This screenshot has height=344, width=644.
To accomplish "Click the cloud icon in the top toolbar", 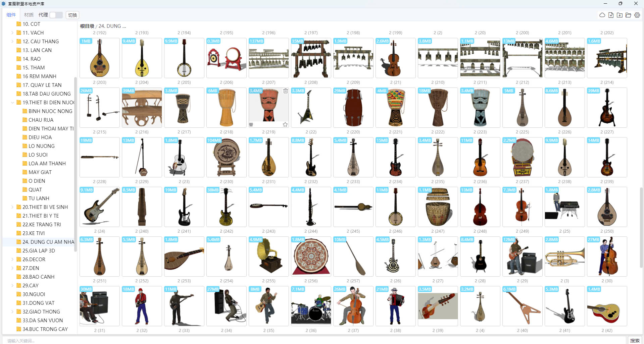I will point(602,15).
